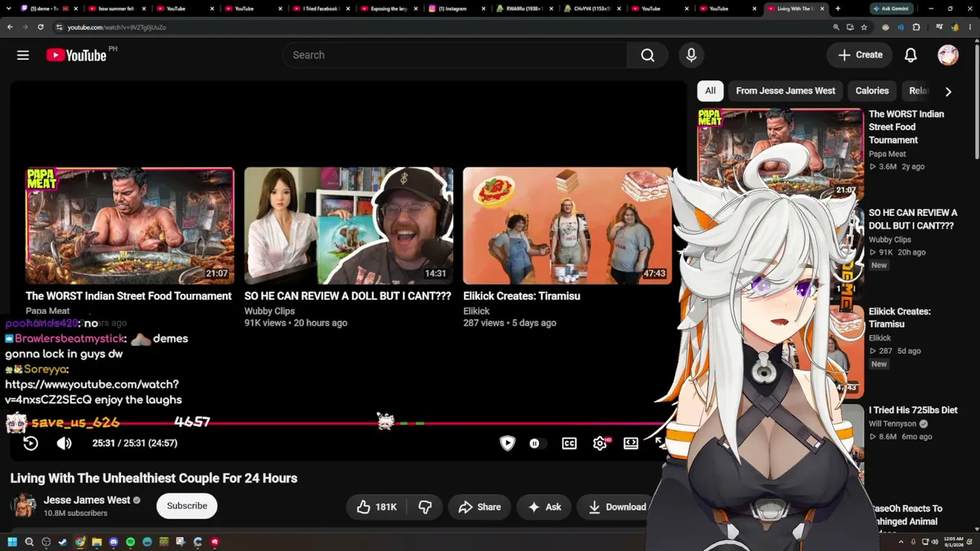
Task: Click the Create button
Action: point(861,55)
